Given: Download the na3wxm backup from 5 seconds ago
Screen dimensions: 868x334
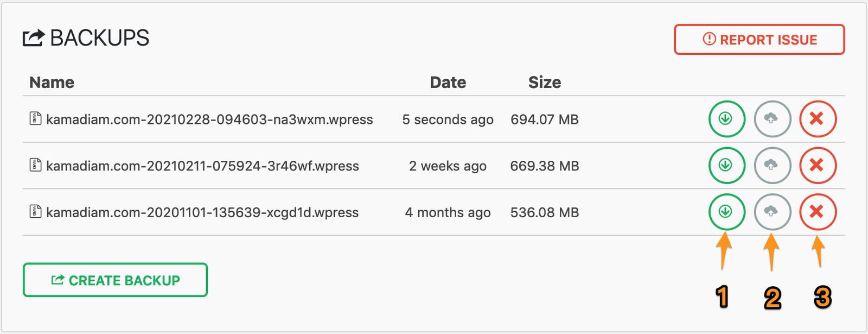Looking at the screenshot, I should 726,119.
